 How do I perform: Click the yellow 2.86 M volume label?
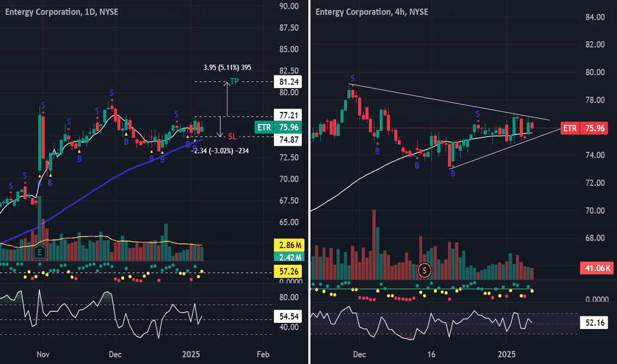(x=289, y=245)
